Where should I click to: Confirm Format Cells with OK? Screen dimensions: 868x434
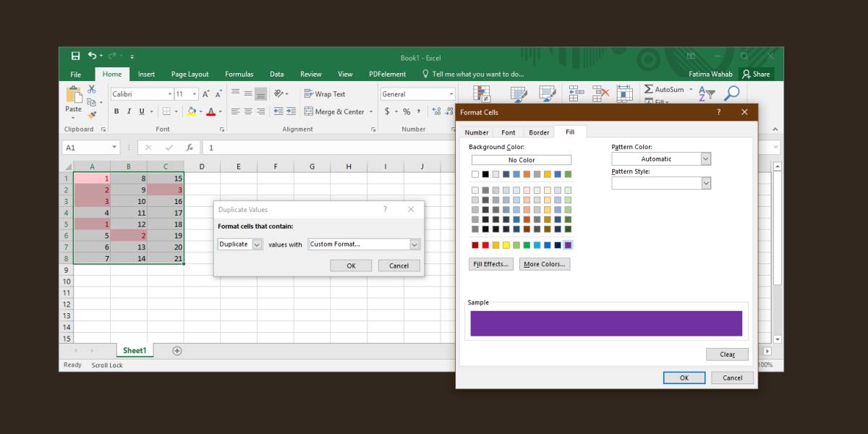(684, 378)
